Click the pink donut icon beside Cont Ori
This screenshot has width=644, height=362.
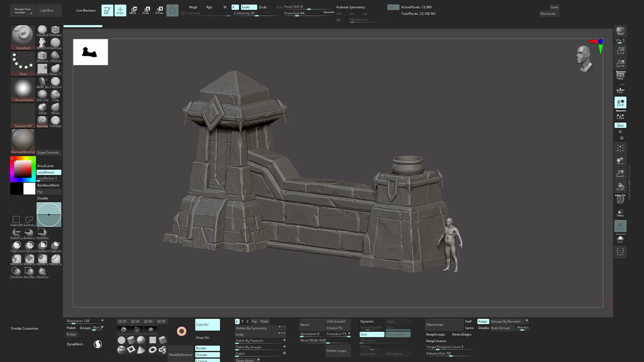pos(182,331)
